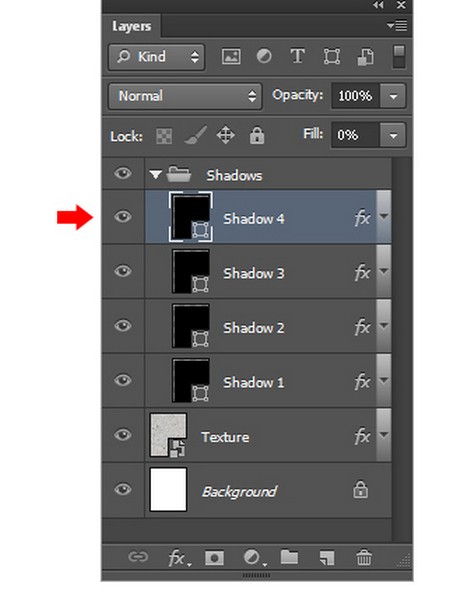The width and height of the screenshot is (450, 604).
Task: Filter for type layers icon
Action: [297, 56]
